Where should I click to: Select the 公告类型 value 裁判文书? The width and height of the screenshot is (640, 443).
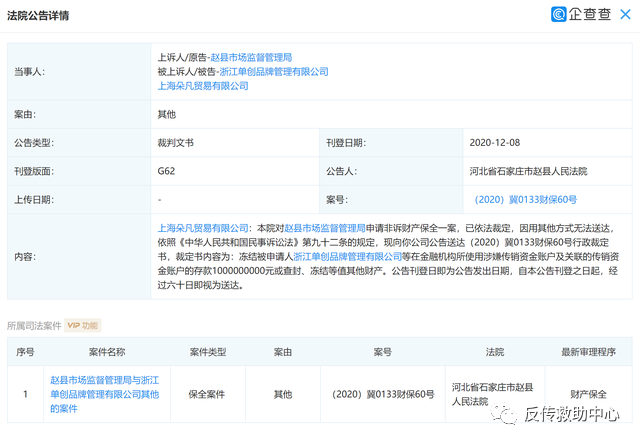(176, 143)
